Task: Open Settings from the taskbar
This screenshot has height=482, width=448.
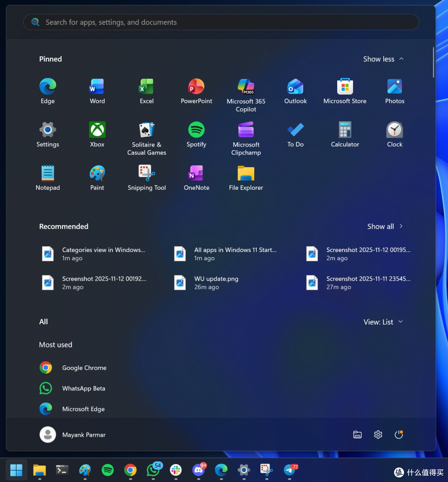Action: tap(244, 470)
